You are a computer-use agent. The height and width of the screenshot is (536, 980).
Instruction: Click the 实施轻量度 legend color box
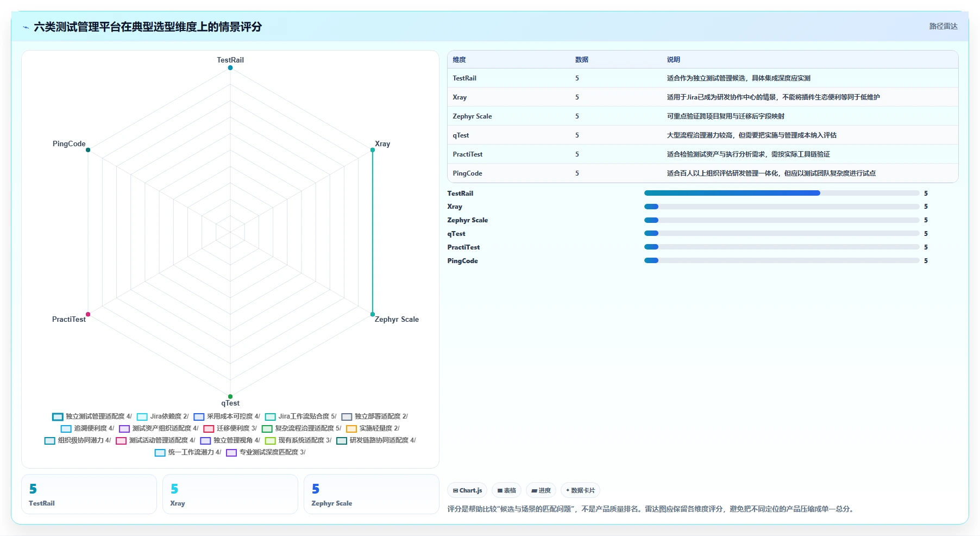click(x=351, y=429)
